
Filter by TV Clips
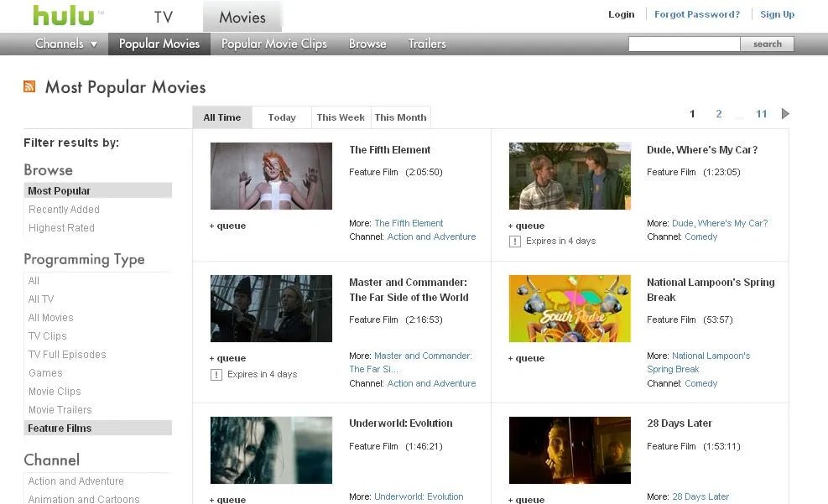click(48, 336)
